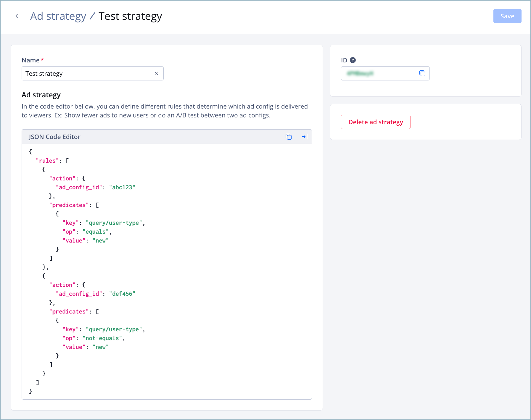Select the "def456" ad_config_id value
The height and width of the screenshot is (420, 531).
(122, 293)
